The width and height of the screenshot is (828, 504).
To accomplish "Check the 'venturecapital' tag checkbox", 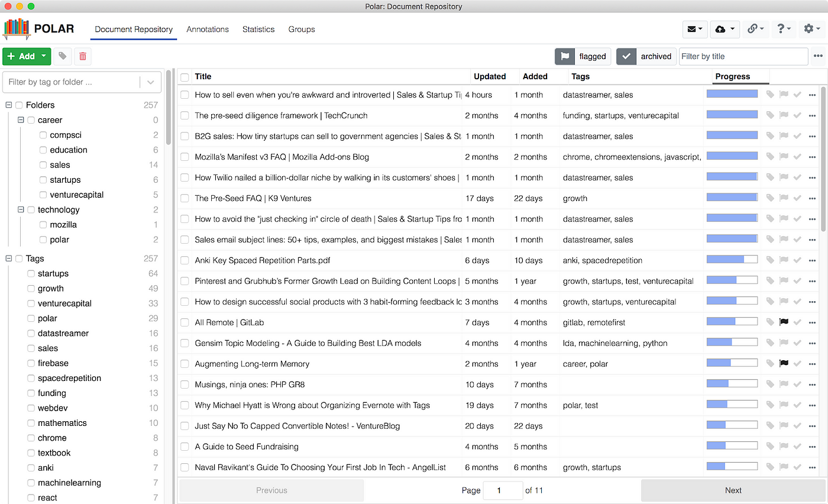I will (31, 303).
